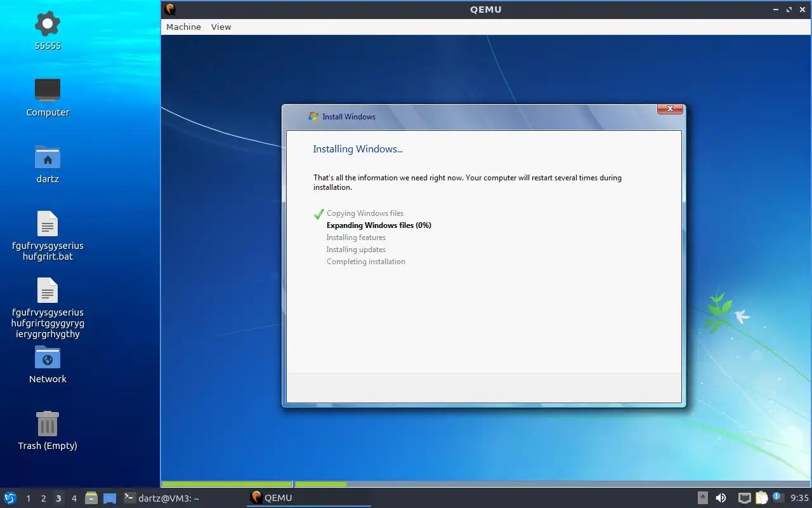Click the installer progress bar at the bottom
The image size is (812, 508).
pyautogui.click(x=486, y=485)
